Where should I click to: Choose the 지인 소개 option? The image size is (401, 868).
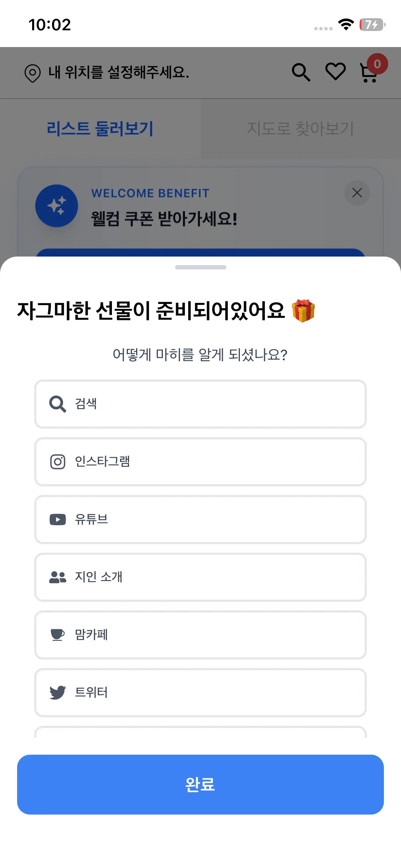(x=200, y=577)
